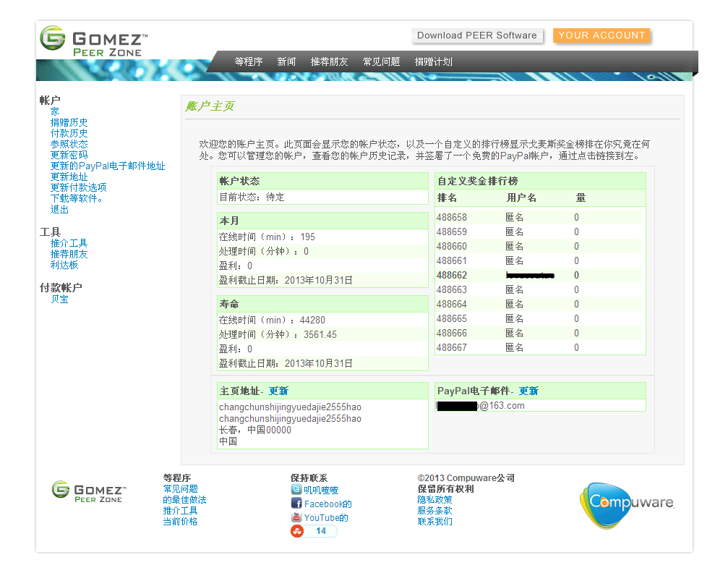The width and height of the screenshot is (728, 573).
Task: Click the StumbleUpon share badge showing 14
Action: coord(314,531)
